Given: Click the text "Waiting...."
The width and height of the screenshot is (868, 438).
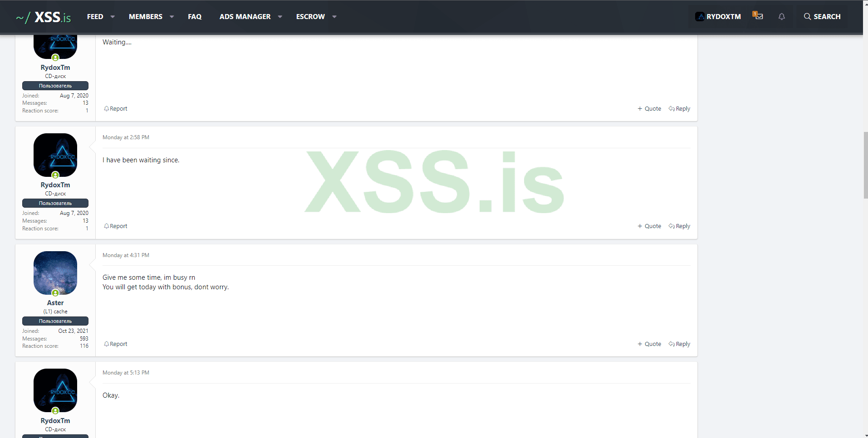Looking at the screenshot, I should pos(117,42).
